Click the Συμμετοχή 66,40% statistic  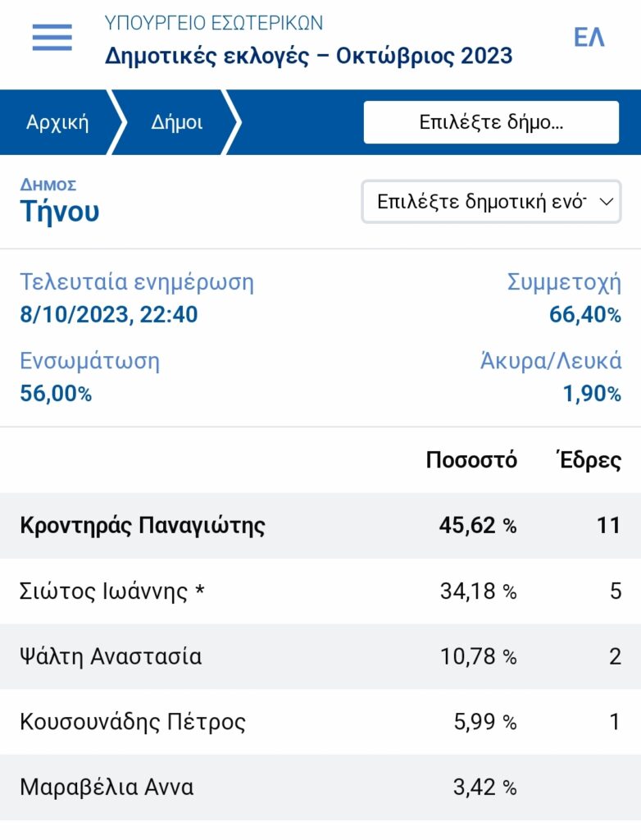click(564, 298)
